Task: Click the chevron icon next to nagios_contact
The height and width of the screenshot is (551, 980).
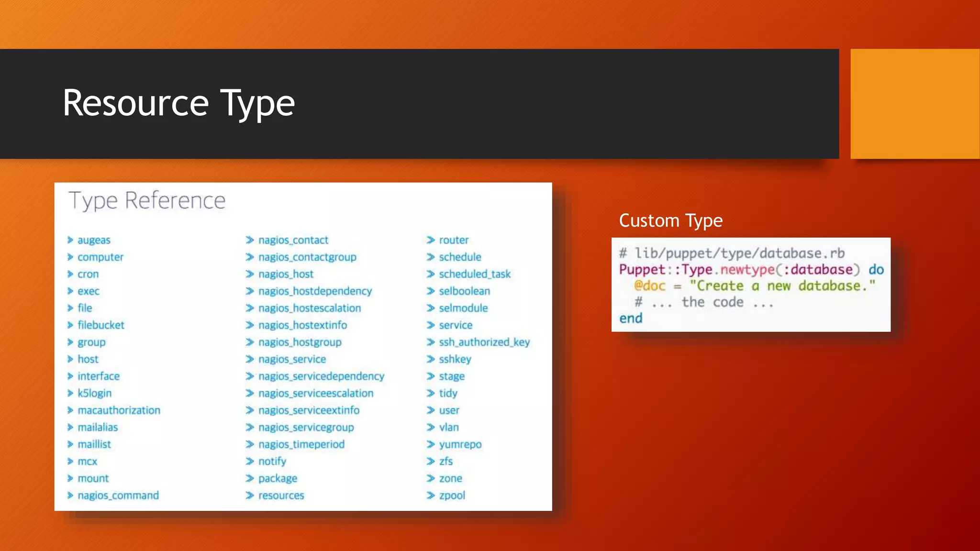Action: (250, 240)
